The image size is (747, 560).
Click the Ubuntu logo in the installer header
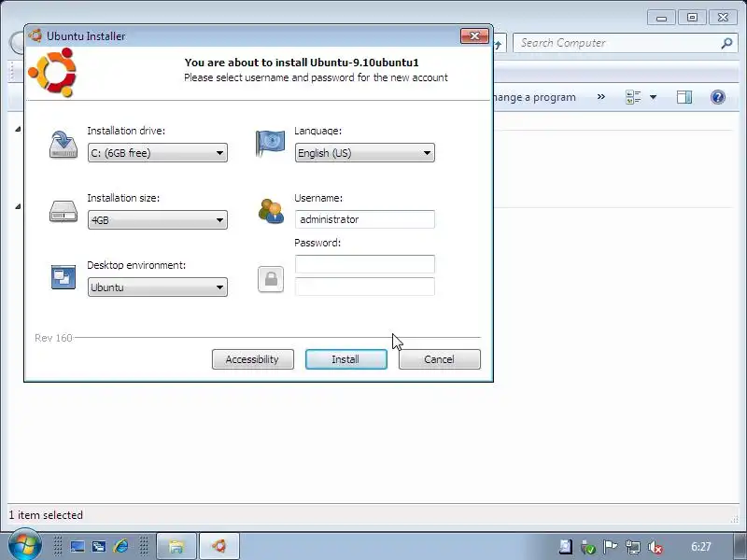52,73
